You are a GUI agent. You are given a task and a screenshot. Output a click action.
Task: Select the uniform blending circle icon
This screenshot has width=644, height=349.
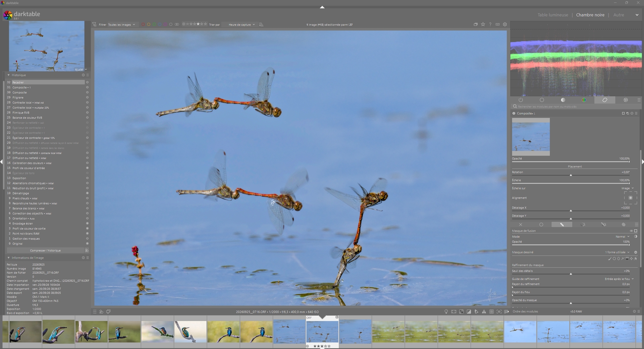pyautogui.click(x=541, y=224)
